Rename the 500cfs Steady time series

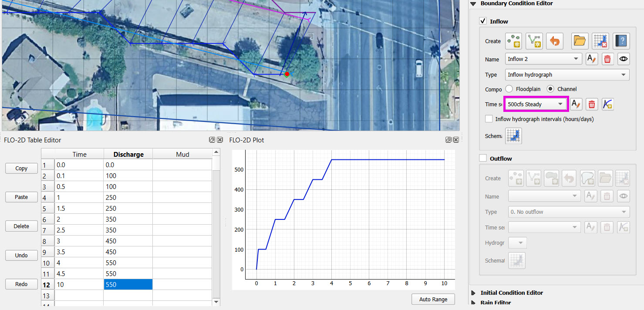576,104
